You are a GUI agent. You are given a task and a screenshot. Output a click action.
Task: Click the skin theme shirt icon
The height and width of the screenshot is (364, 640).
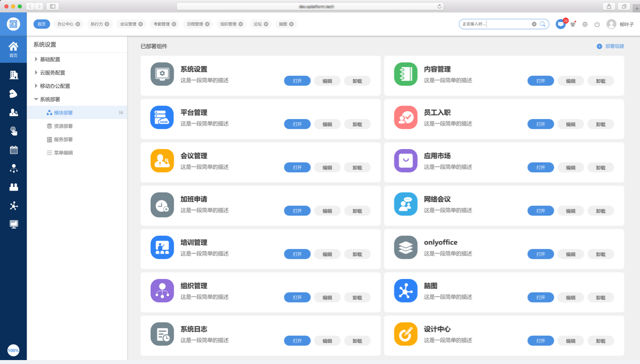tap(573, 24)
